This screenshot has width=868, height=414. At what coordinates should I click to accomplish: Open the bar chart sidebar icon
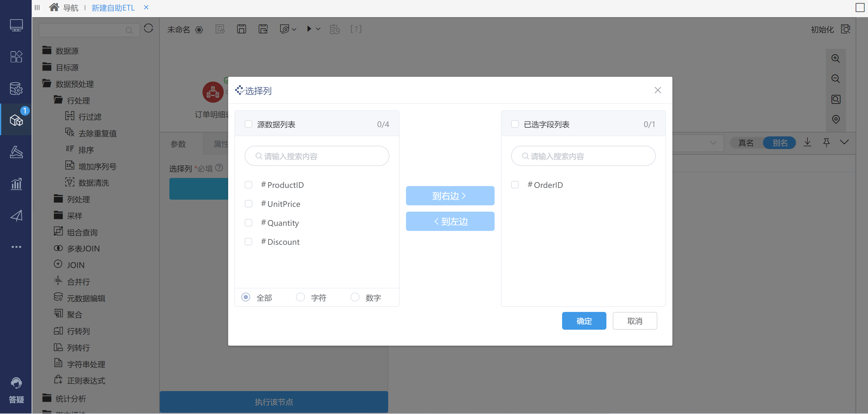(16, 183)
